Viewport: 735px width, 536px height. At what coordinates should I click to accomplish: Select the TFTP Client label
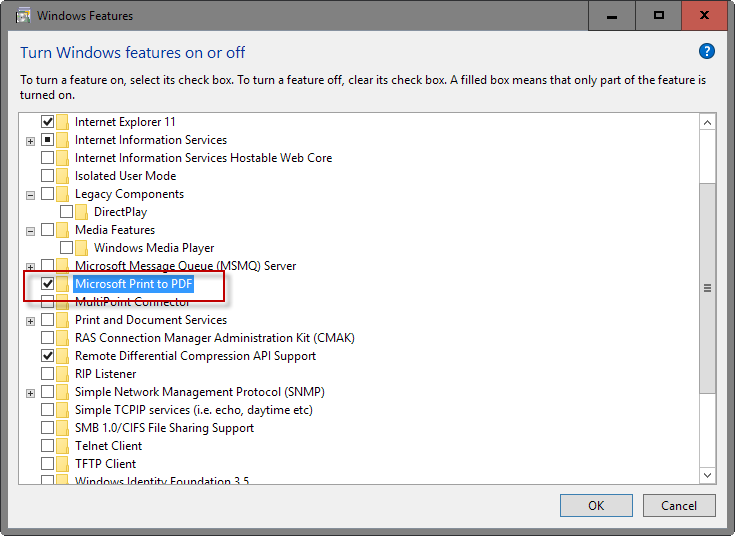click(105, 464)
